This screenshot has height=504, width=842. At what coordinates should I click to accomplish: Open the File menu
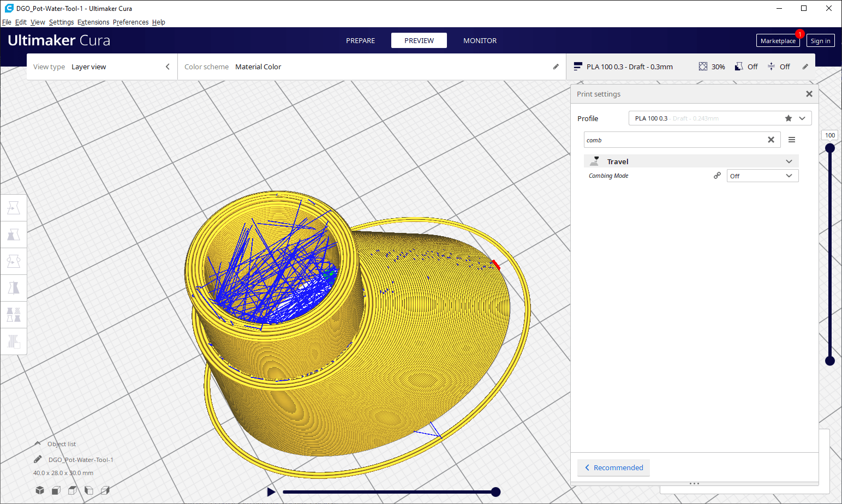click(x=7, y=22)
